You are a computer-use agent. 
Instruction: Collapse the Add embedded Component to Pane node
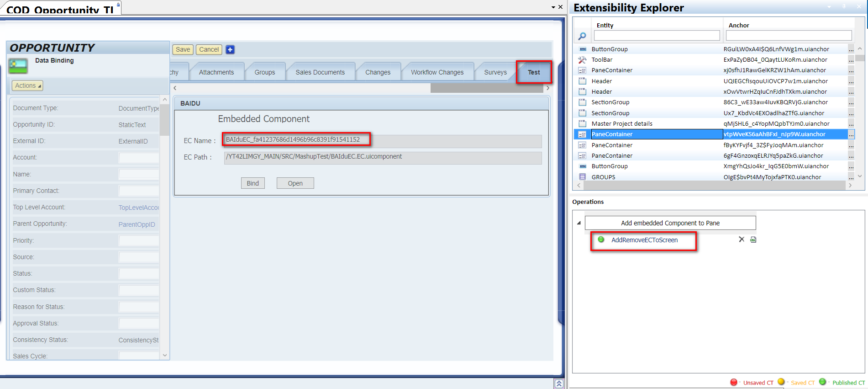[579, 223]
